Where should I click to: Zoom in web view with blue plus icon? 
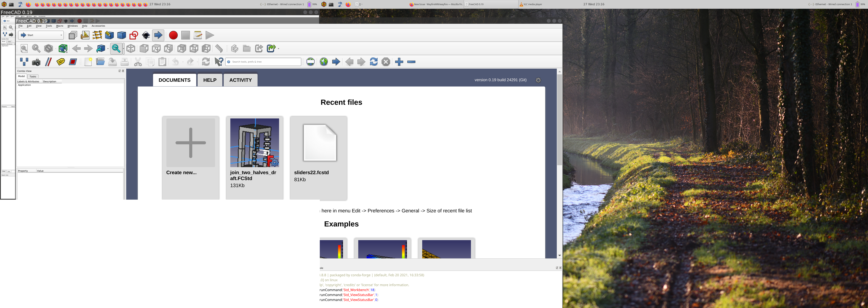pos(399,62)
